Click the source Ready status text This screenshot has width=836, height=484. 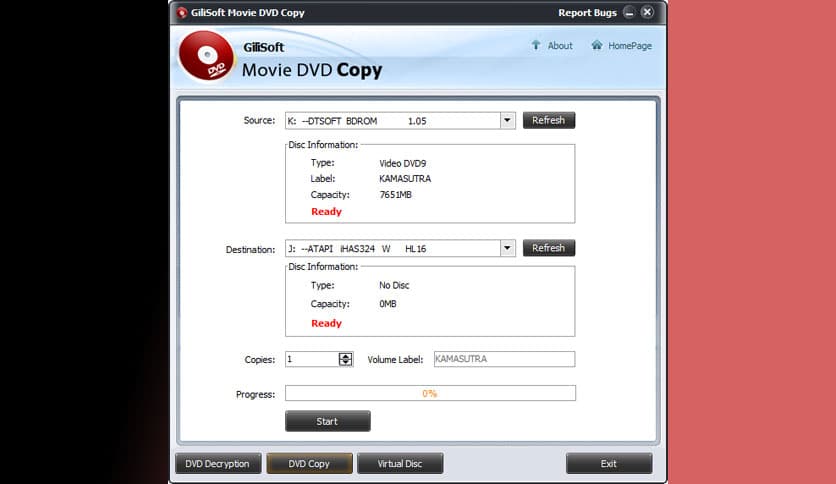[x=326, y=212]
